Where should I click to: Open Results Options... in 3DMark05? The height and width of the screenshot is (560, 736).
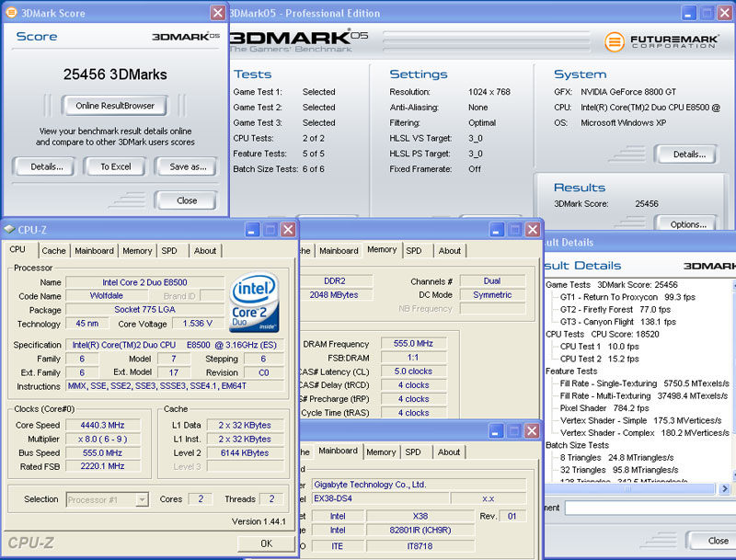pyautogui.click(x=687, y=223)
